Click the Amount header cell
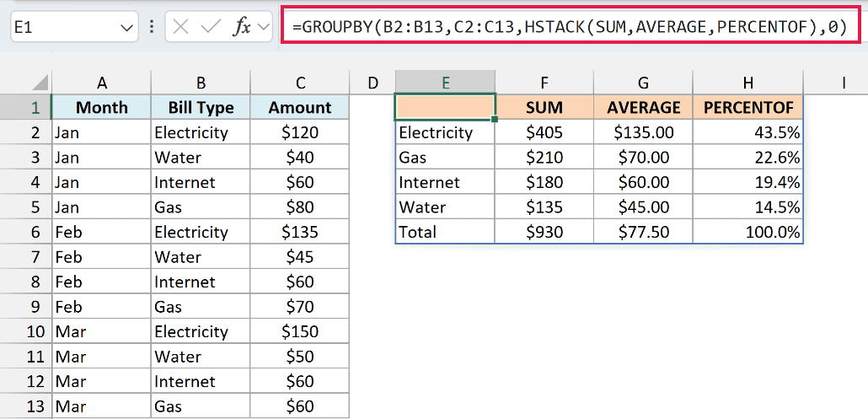This screenshot has height=419, width=868. (300, 107)
